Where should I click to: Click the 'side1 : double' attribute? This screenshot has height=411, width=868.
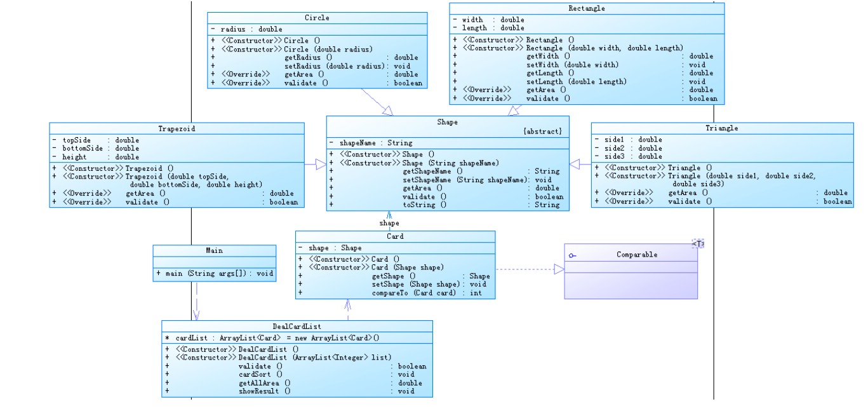click(633, 140)
